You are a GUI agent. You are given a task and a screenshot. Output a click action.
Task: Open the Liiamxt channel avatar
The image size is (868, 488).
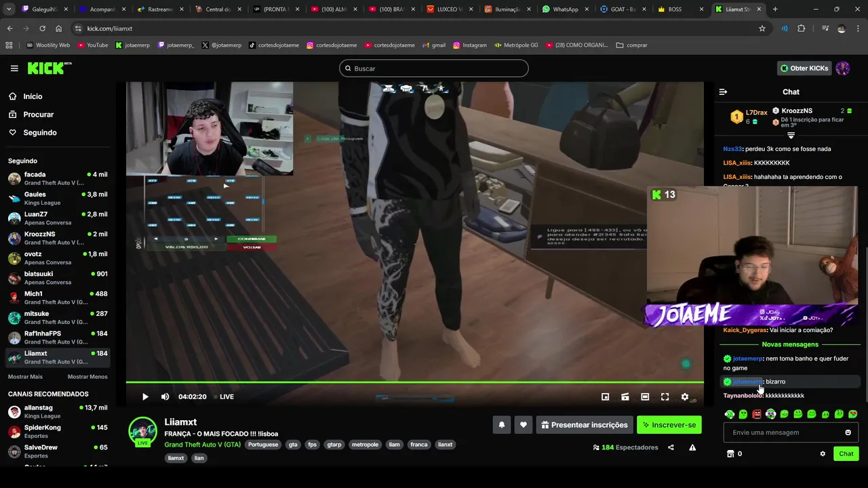[142, 431]
